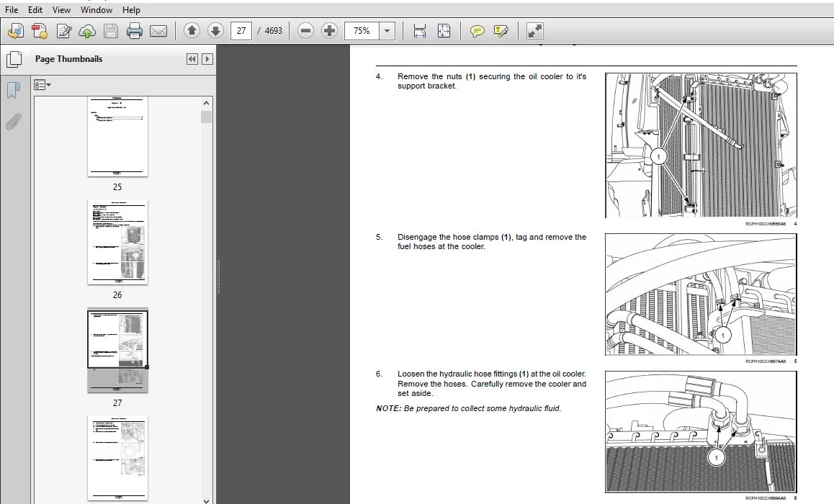Click the thumbnail scrollbar up arrow
834x504 pixels.
[207, 103]
